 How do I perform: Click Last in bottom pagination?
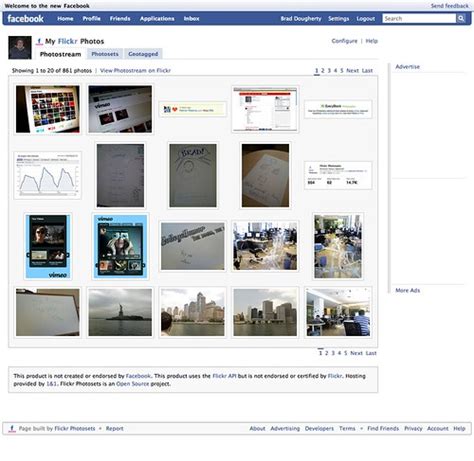[371, 353]
